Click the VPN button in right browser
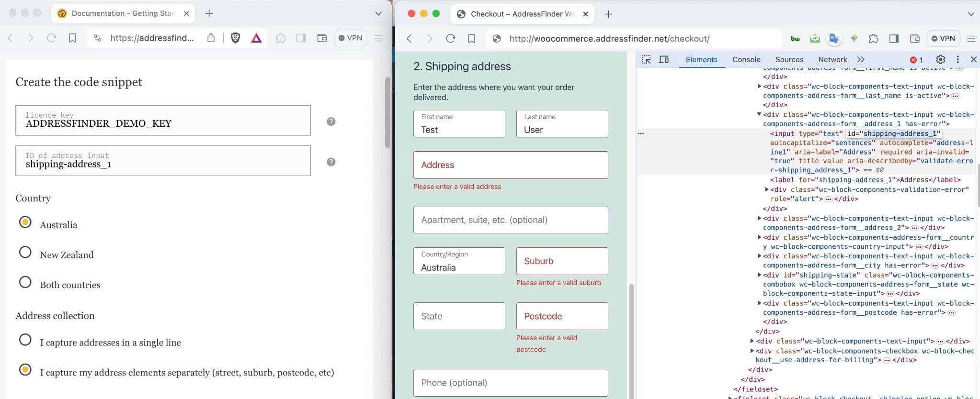The image size is (980, 399). pos(943,39)
